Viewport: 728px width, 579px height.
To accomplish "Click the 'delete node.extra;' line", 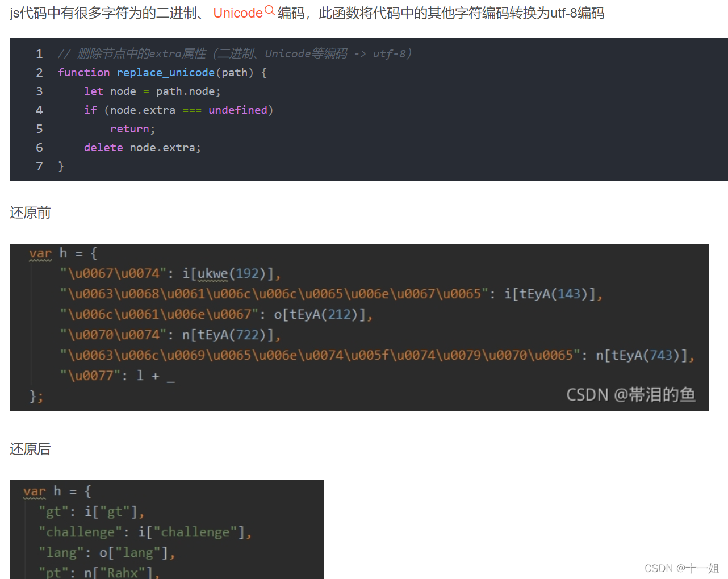I will tap(143, 147).
